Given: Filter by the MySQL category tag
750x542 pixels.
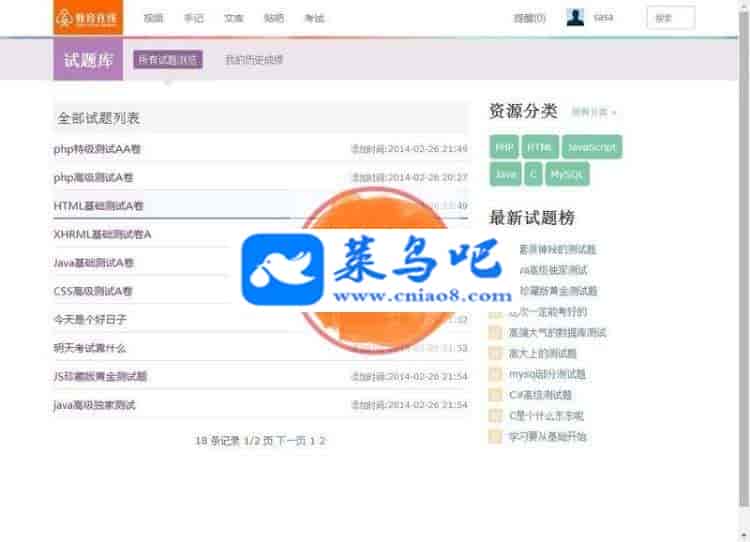Looking at the screenshot, I should pyautogui.click(x=567, y=174).
